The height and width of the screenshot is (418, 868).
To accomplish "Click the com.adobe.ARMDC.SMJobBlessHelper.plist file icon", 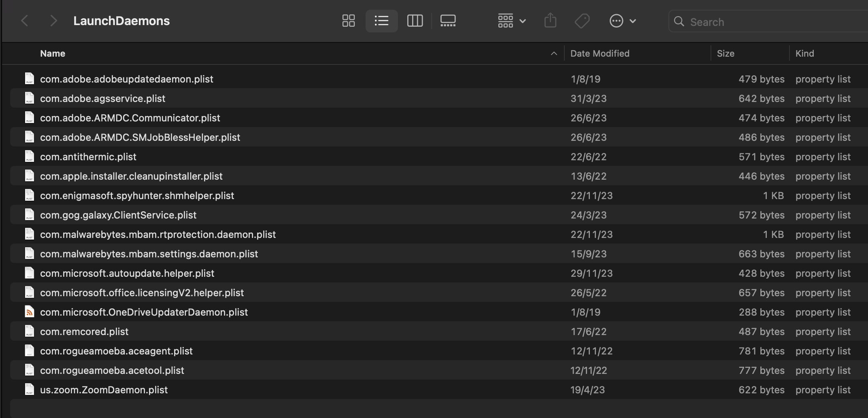I will point(29,137).
